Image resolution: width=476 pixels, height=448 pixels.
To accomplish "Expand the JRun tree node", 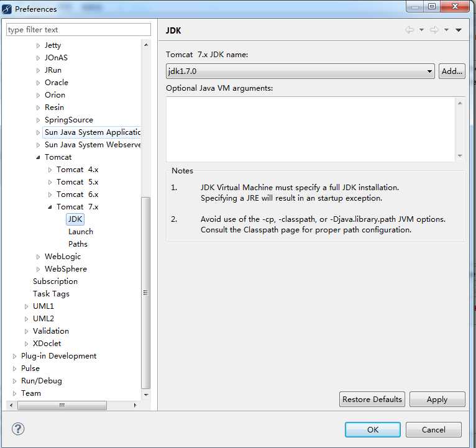I will [x=38, y=70].
